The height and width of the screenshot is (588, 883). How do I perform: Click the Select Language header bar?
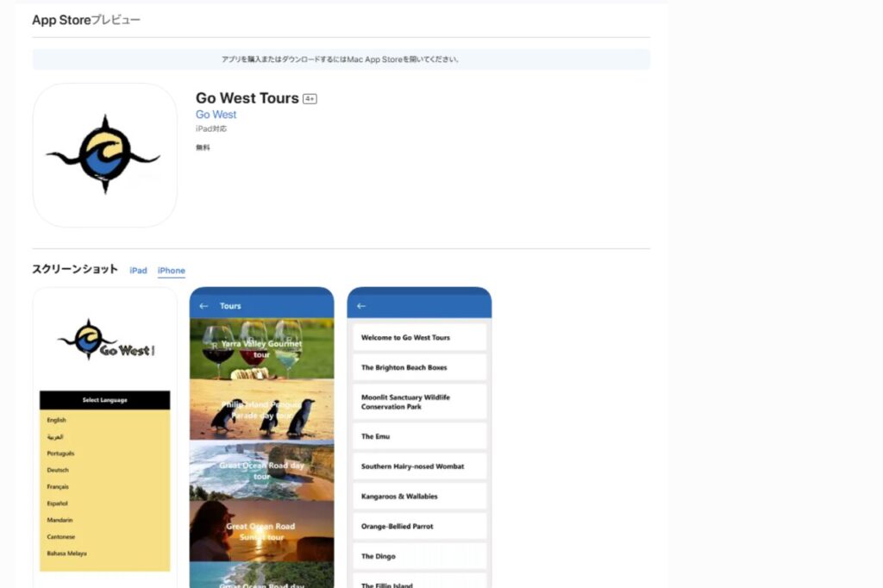click(104, 400)
